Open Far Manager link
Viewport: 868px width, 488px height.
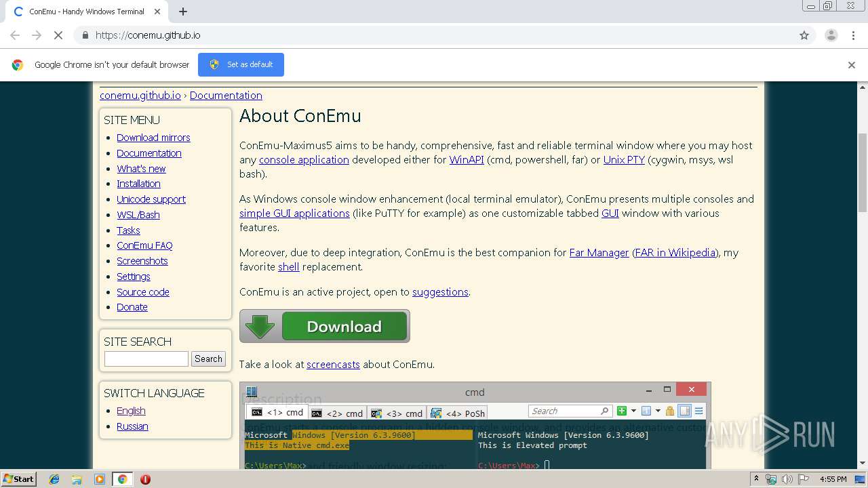tap(599, 253)
